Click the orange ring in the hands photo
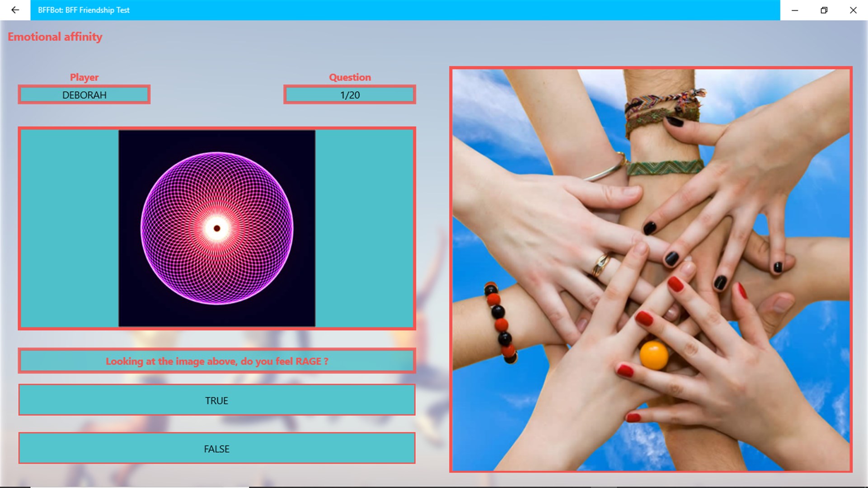The height and width of the screenshot is (488, 868). (x=653, y=355)
